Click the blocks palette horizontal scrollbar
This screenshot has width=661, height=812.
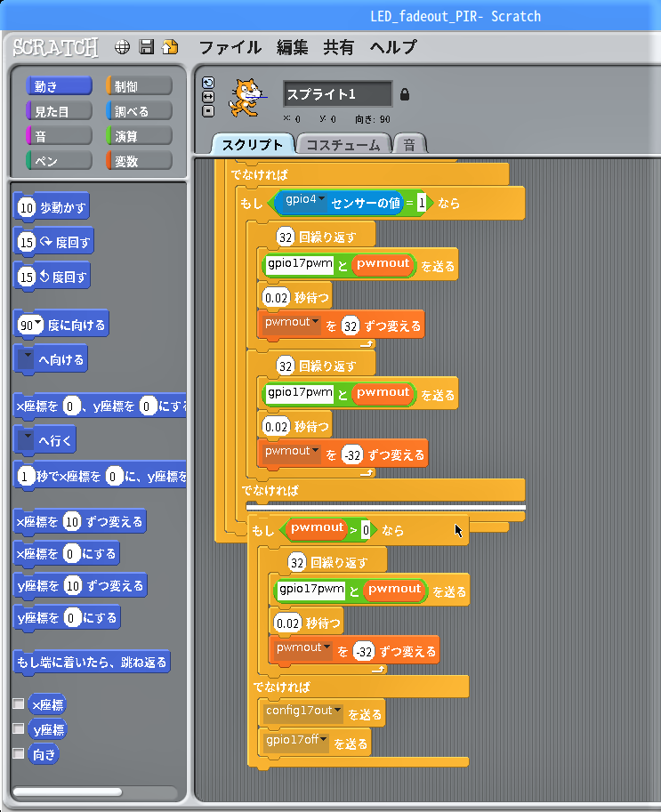69,791
